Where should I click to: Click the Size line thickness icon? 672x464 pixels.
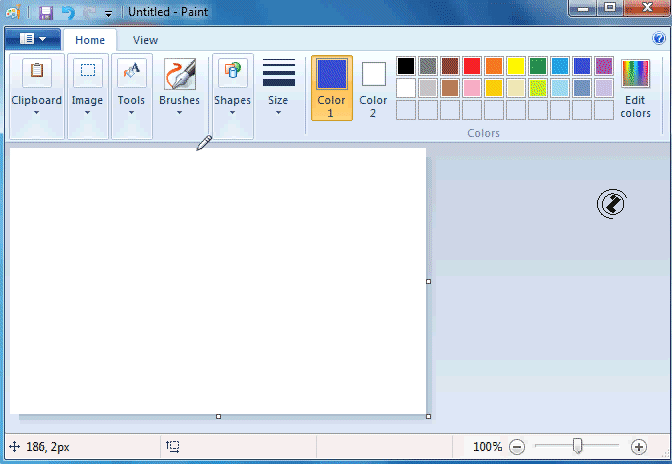pos(278,74)
